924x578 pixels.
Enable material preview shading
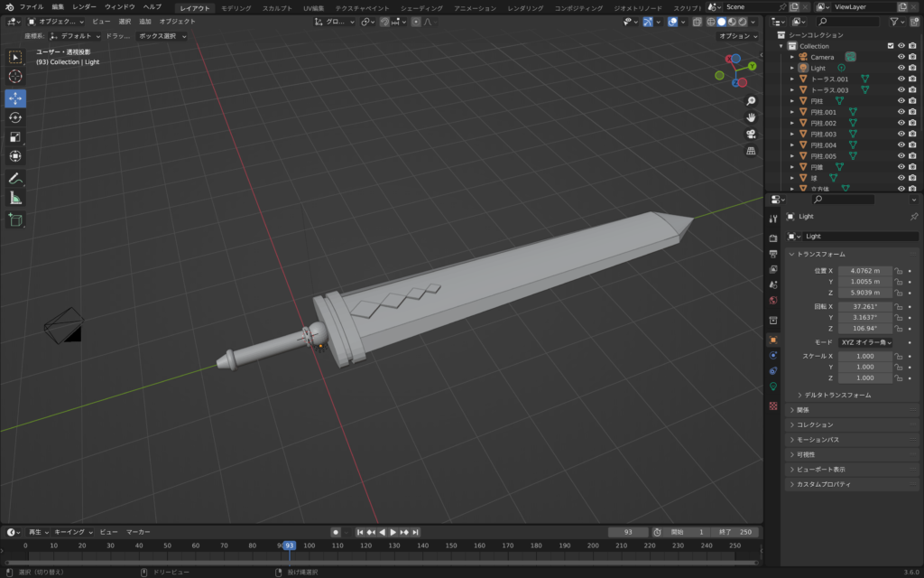tap(732, 22)
